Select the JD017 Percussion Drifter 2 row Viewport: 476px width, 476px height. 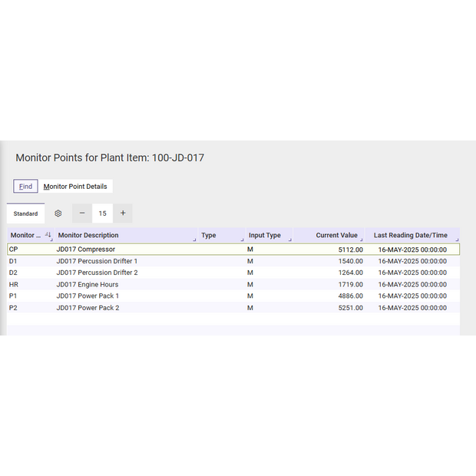pos(97,273)
